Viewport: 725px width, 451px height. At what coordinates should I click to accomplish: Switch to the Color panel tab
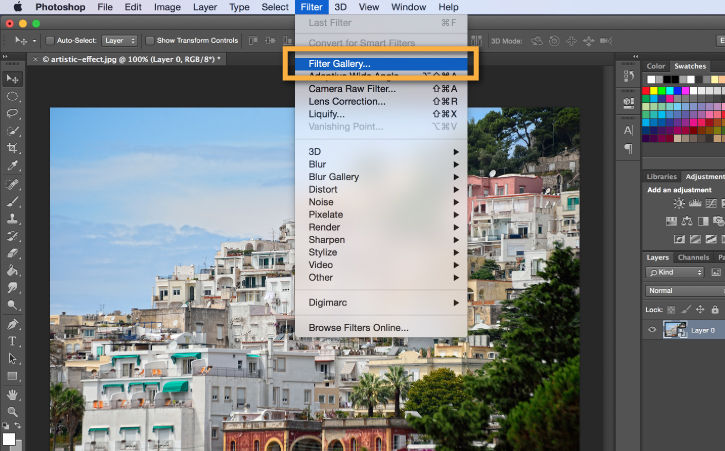pyautogui.click(x=656, y=66)
